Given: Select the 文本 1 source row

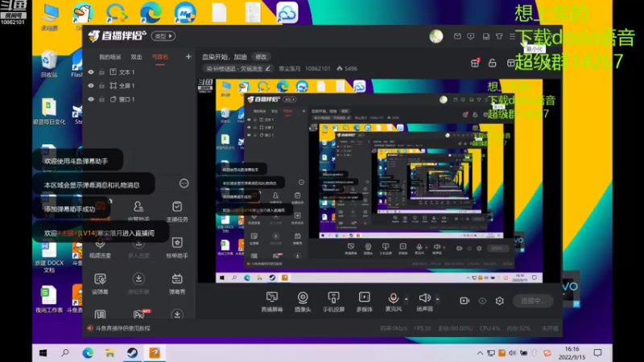Looking at the screenshot, I should (138, 72).
